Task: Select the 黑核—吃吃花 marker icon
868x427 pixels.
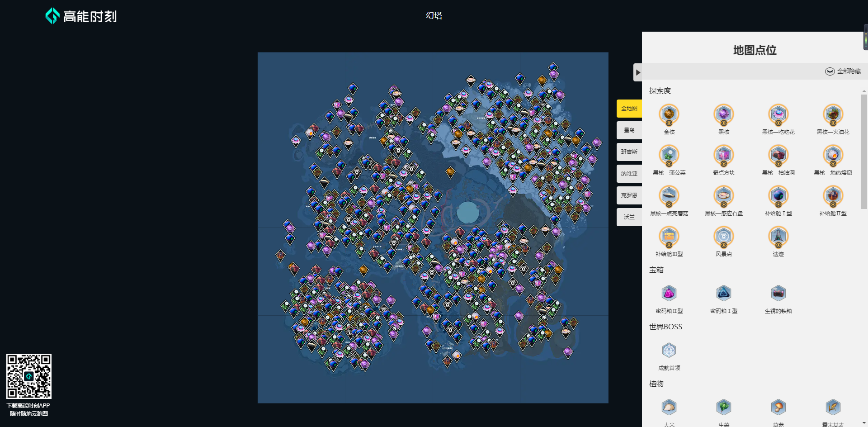Action: pos(778,115)
